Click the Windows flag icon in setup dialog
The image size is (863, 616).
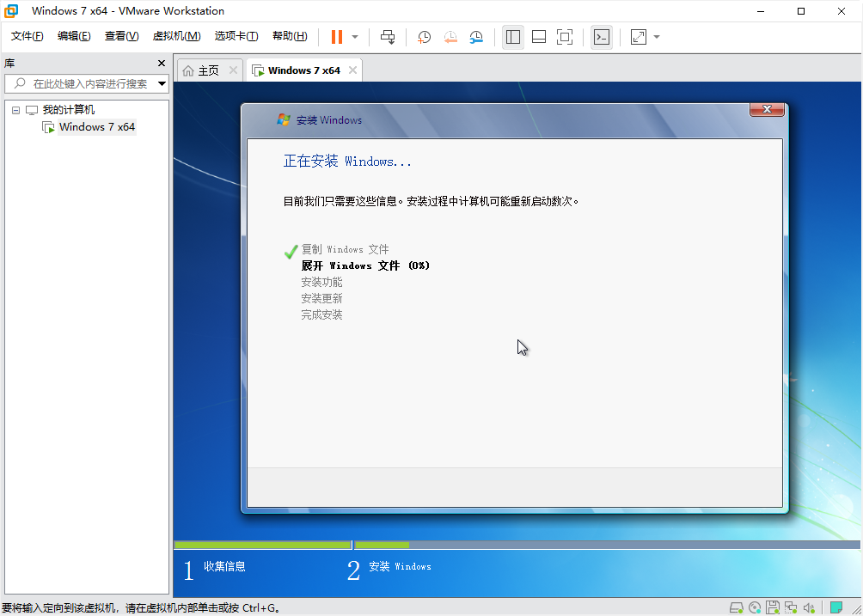284,120
